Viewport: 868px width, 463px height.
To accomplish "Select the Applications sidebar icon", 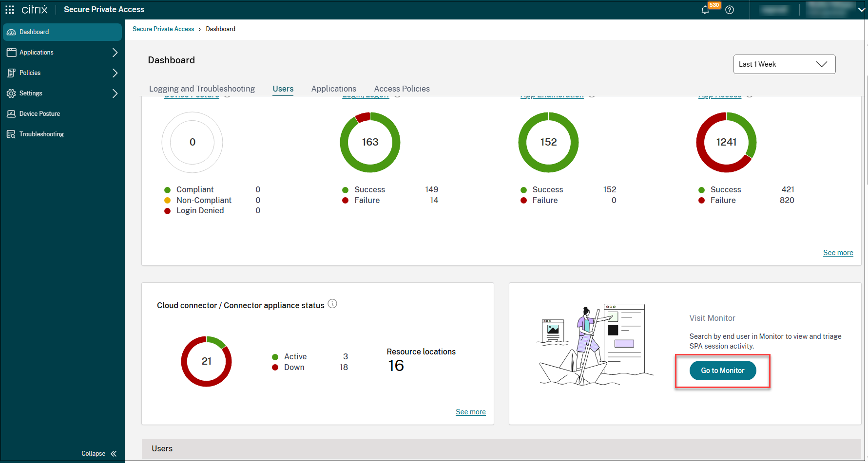I will [12, 52].
